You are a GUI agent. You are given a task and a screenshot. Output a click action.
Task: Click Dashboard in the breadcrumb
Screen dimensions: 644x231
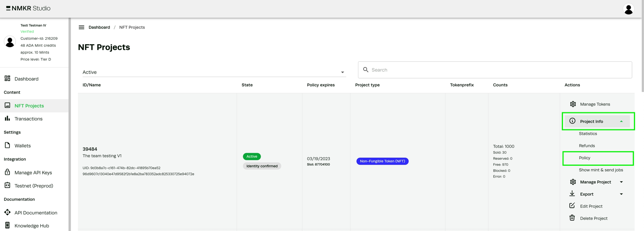(99, 27)
